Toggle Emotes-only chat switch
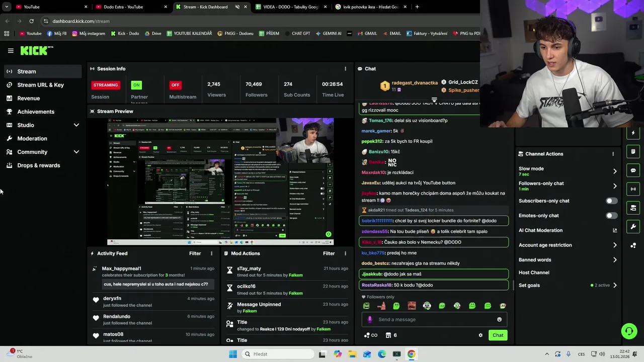 pyautogui.click(x=611, y=216)
